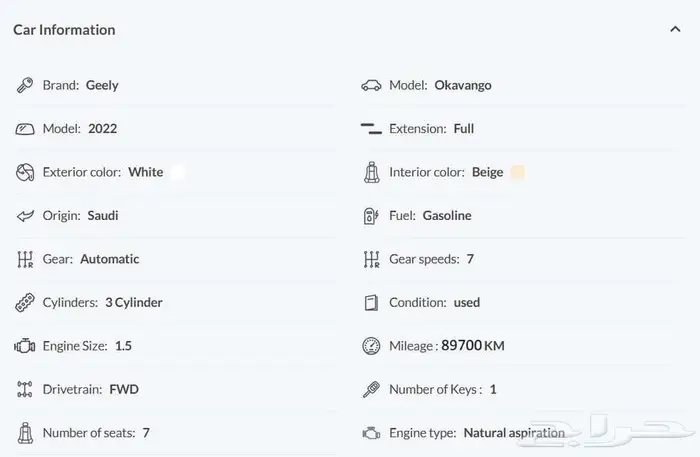This screenshot has height=457, width=700.
Task: Collapse the Car Information section
Action: click(675, 30)
